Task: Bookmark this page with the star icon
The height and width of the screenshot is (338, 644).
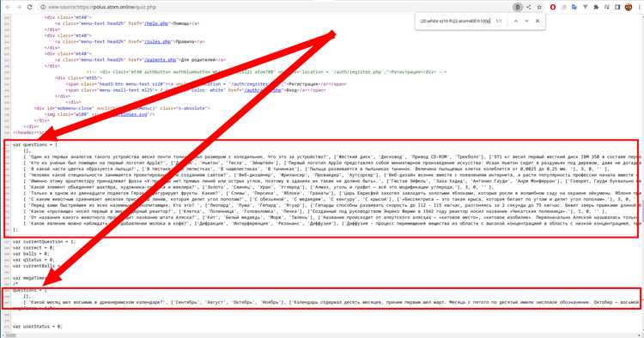Action: 540,7
